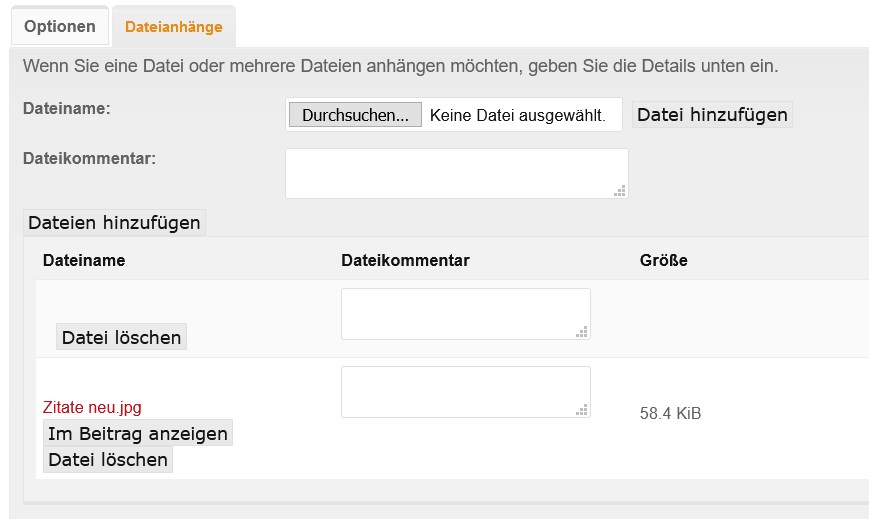
Task: Click the Dateiname table column header
Action: click(x=84, y=260)
